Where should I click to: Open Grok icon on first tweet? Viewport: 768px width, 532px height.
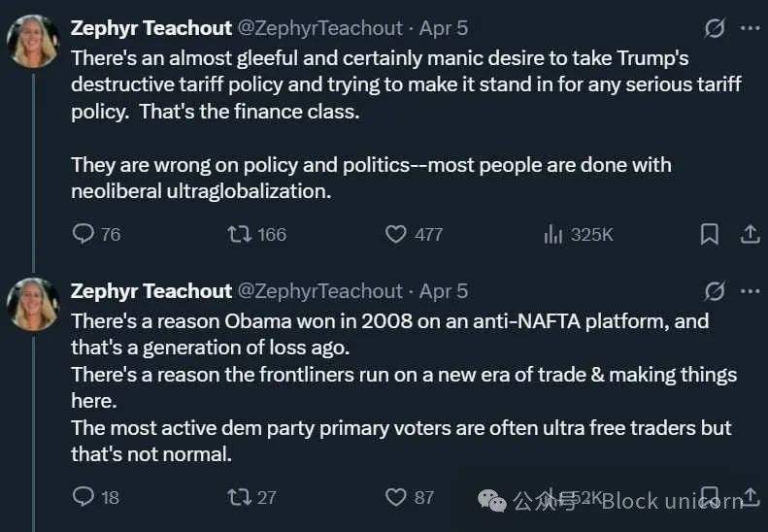pos(714,29)
